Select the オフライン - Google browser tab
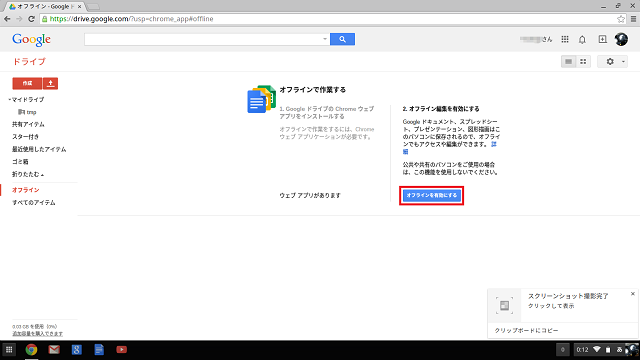Screen dimensions: 640x360 point(43,7)
